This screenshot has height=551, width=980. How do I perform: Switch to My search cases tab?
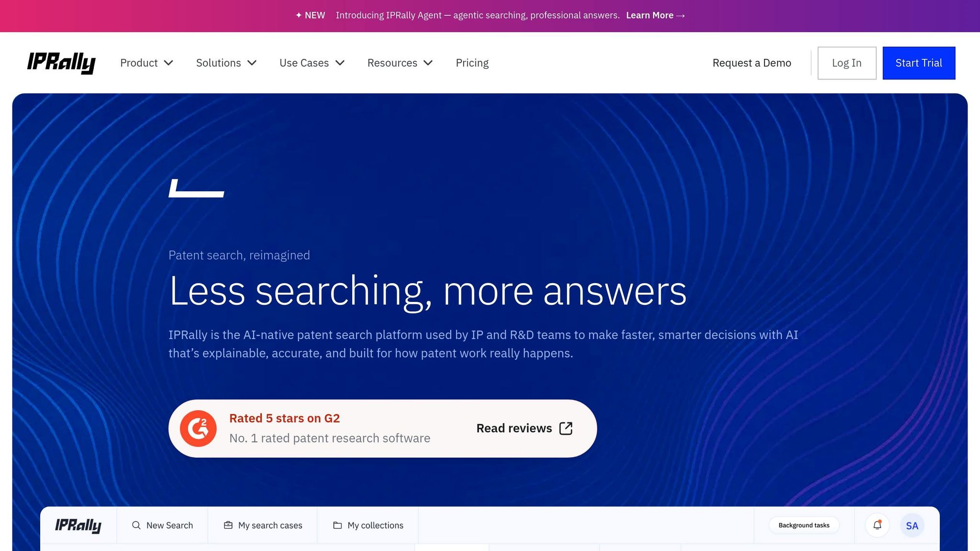263,525
